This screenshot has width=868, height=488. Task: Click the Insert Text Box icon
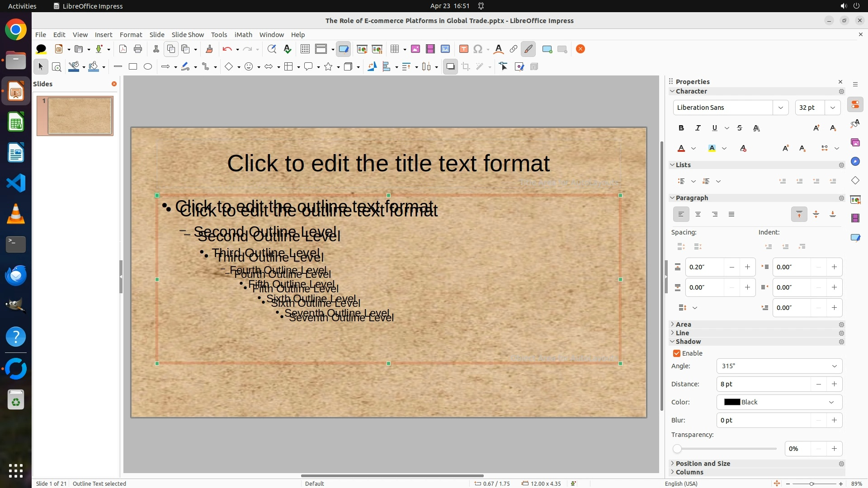[x=463, y=49]
